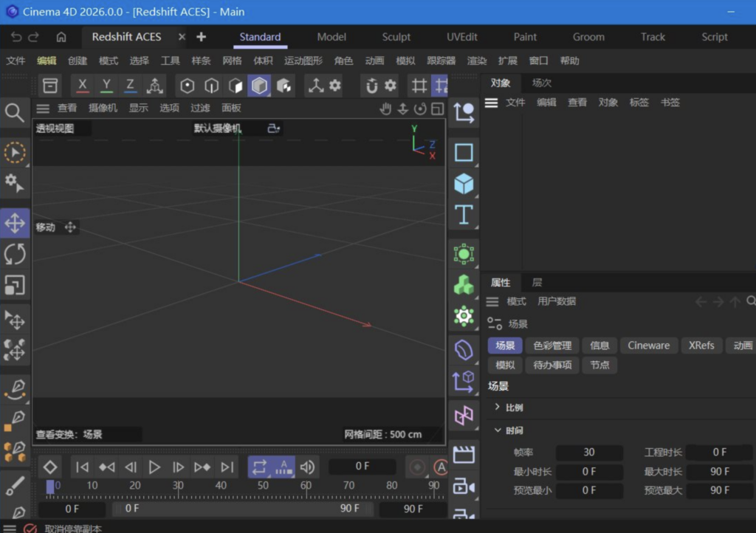Click the XRefs attribute button
Screen dimensions: 756x533
pos(701,345)
